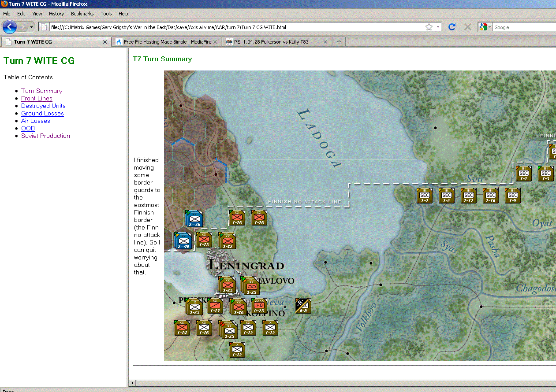Close the Fulkerson vs KLilly tab

[x=325, y=42]
